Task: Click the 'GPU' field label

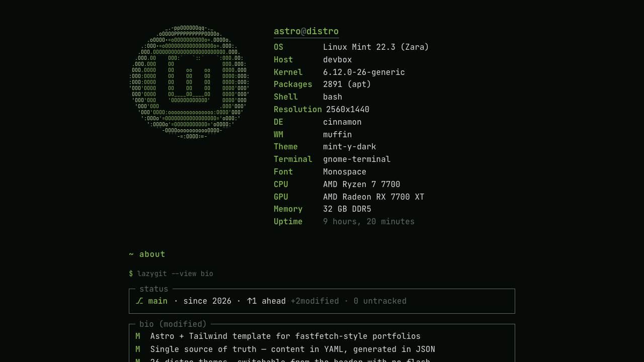Action: [281, 197]
